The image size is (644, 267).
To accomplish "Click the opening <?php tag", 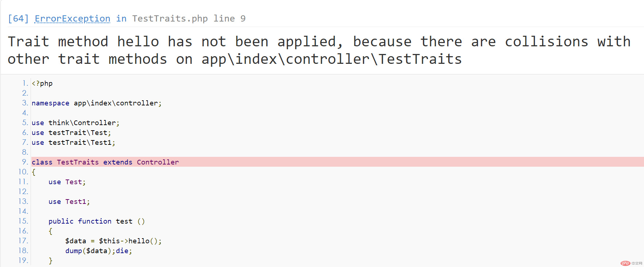I will (42, 84).
